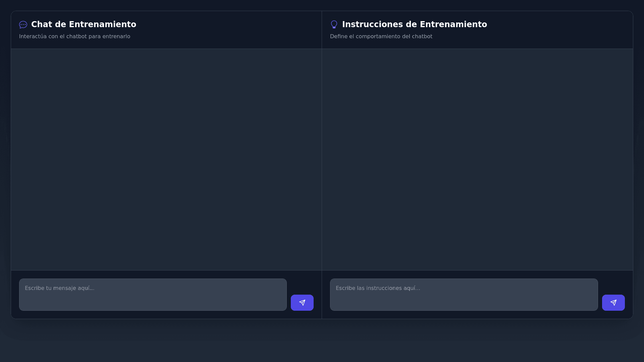Image resolution: width=644 pixels, height=362 pixels.
Task: Click subtitle 'Define el comportamiento del chatbot'
Action: [x=381, y=37]
